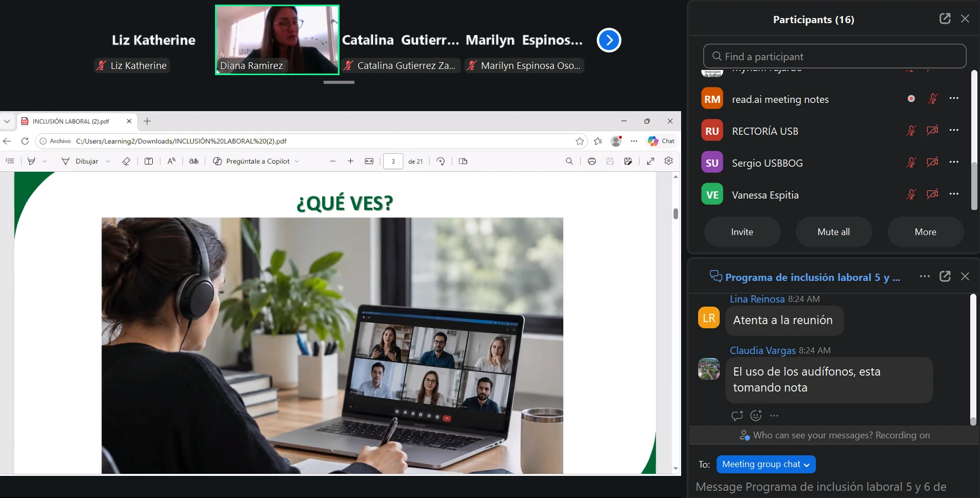
Task: Pop out the meeting chat panel
Action: [x=945, y=276]
